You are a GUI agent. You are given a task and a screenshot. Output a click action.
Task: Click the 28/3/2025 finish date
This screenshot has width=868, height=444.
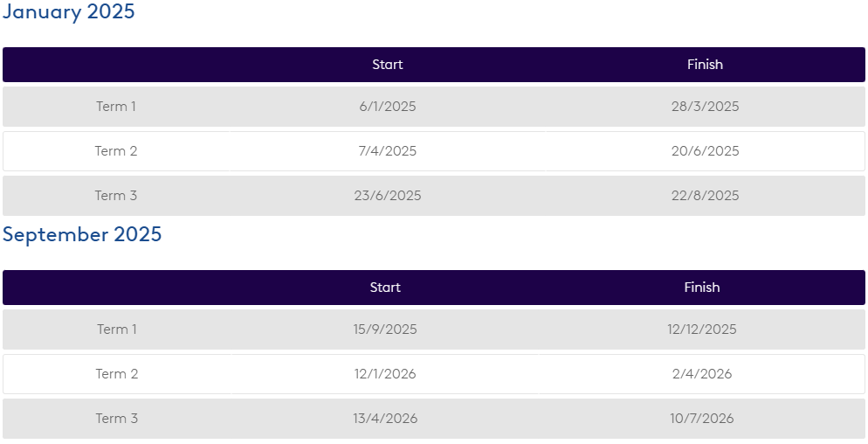(705, 107)
